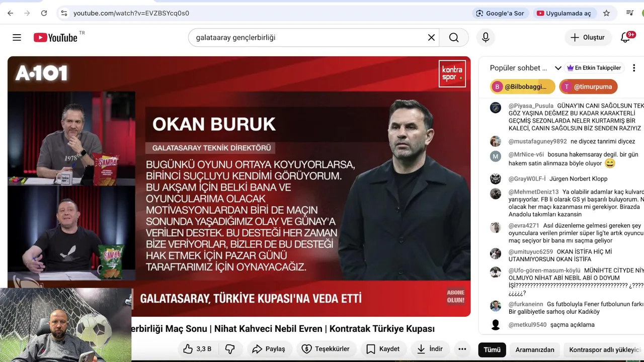Screen dimensions: 644x362
Task: Open browser media control icon
Action: click(629, 13)
